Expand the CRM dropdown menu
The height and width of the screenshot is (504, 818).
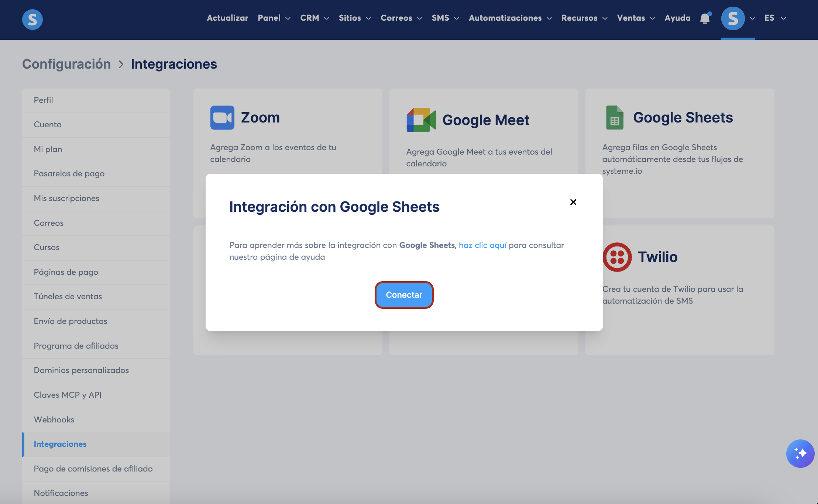click(x=315, y=18)
